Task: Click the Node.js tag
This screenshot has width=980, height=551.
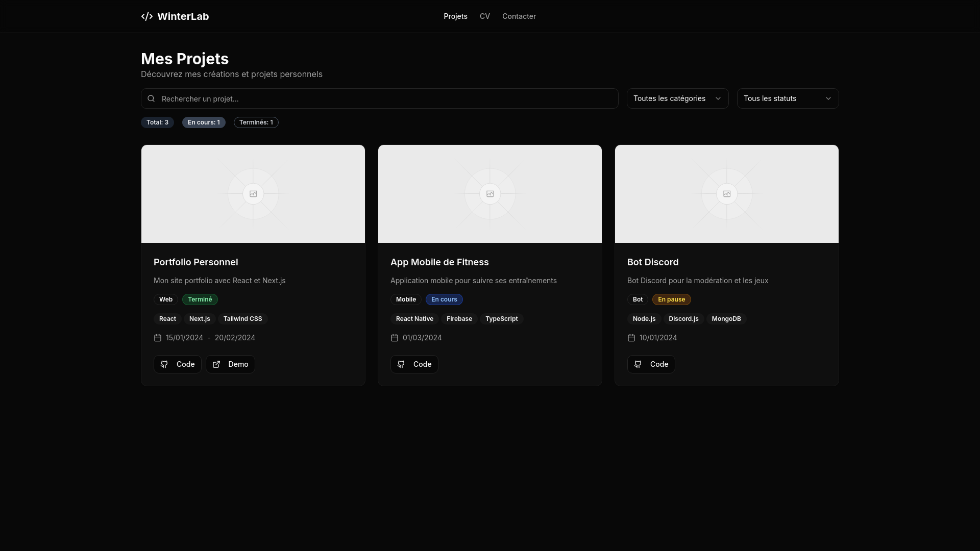Action: coord(644,319)
